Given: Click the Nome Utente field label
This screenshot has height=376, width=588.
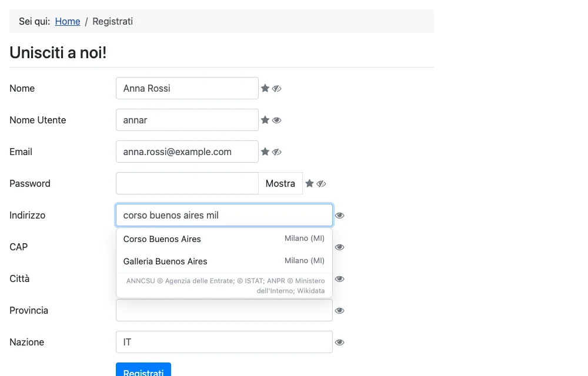Looking at the screenshot, I should tap(38, 120).
